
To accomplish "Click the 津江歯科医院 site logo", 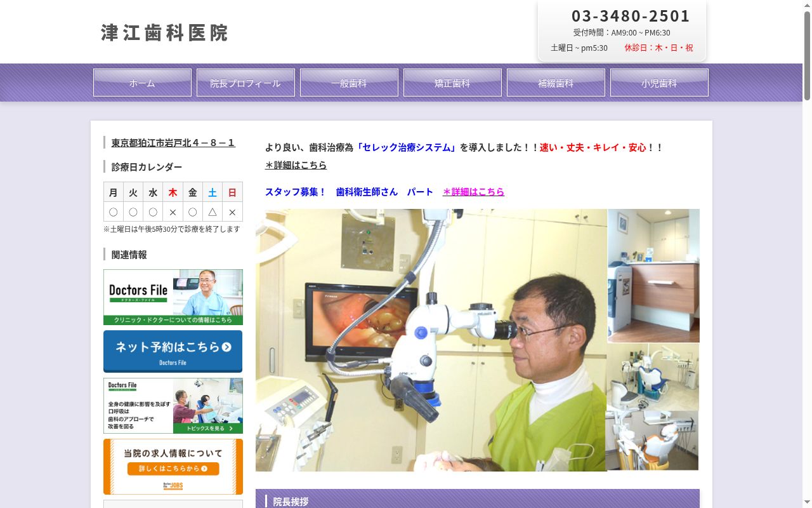I will click(164, 32).
